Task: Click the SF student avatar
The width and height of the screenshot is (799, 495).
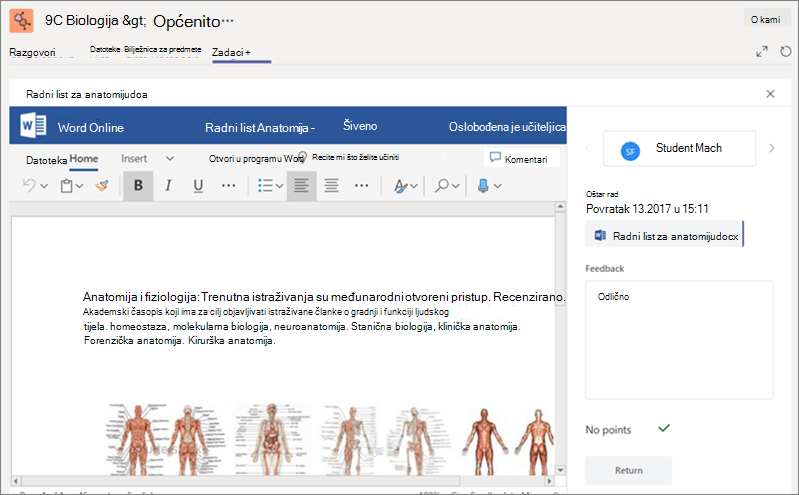Action: (x=630, y=151)
